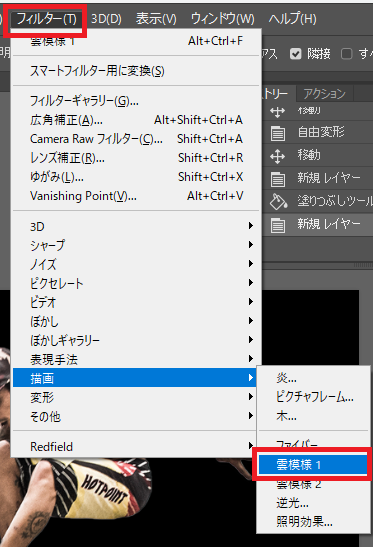
Task: Open the フィルター(T) menu
Action: click(47, 19)
